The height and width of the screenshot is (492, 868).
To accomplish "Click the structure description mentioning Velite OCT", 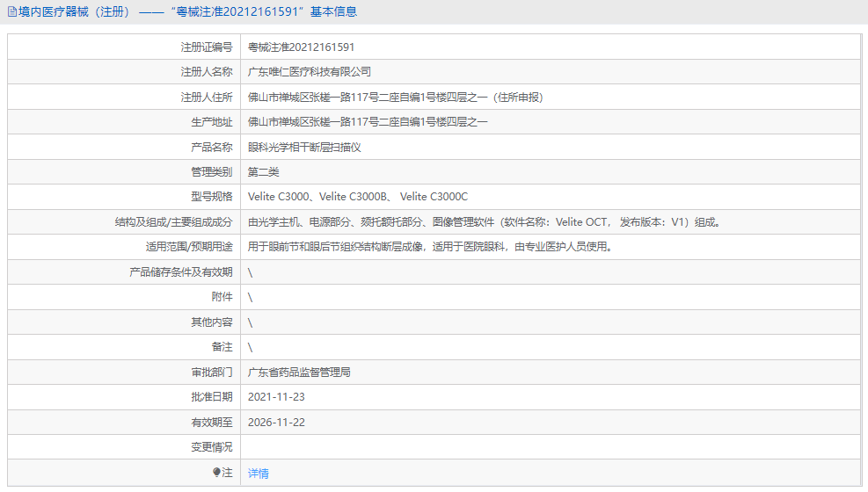I will point(485,222).
